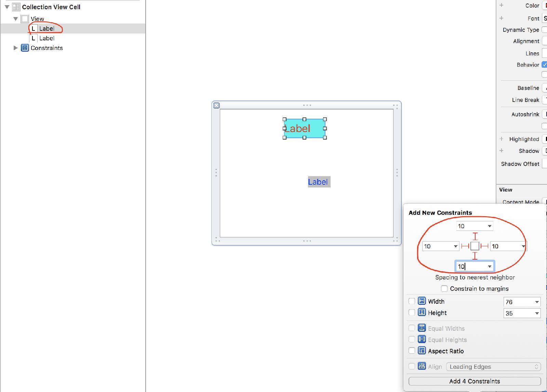Image resolution: width=547 pixels, height=392 pixels.
Task: Click the right spacing strut constraint
Action: (484, 246)
